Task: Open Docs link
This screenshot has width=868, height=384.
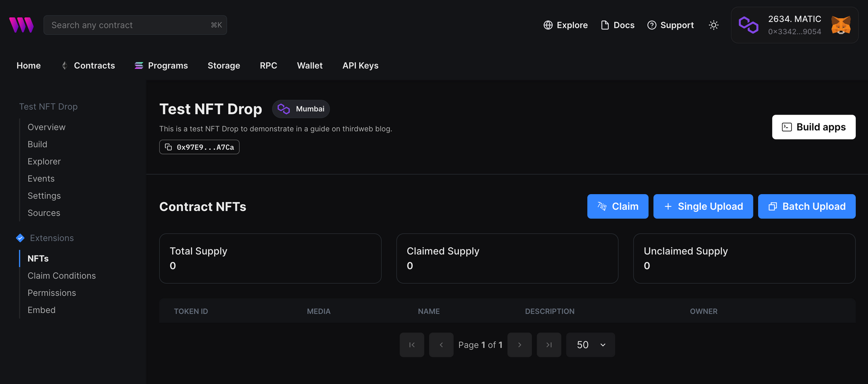Action: [618, 25]
